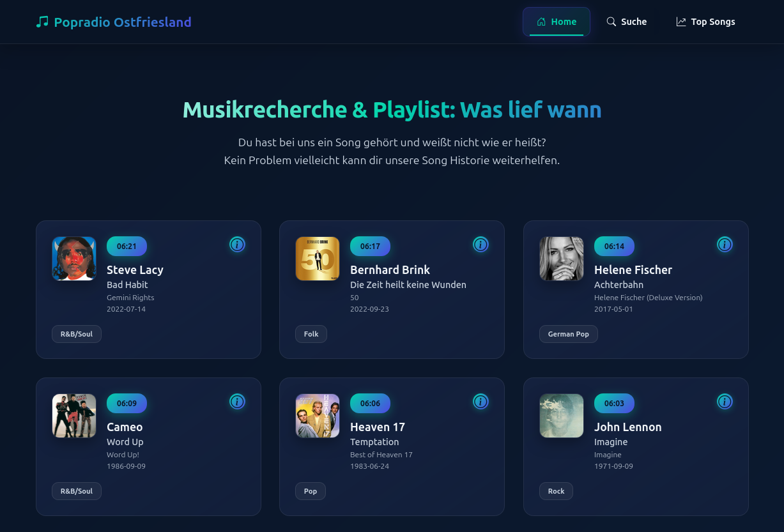Open info for the Helene Fischer song
The width and height of the screenshot is (784, 532).
tap(725, 245)
